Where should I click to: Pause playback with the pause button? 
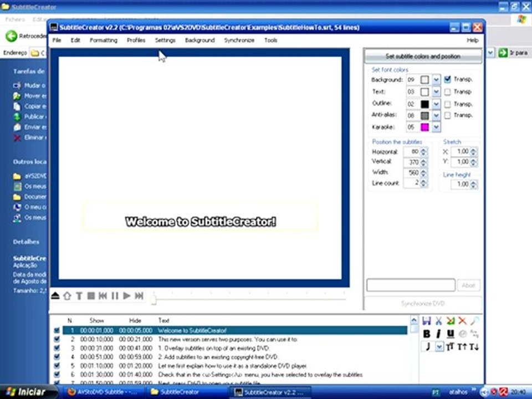point(115,296)
